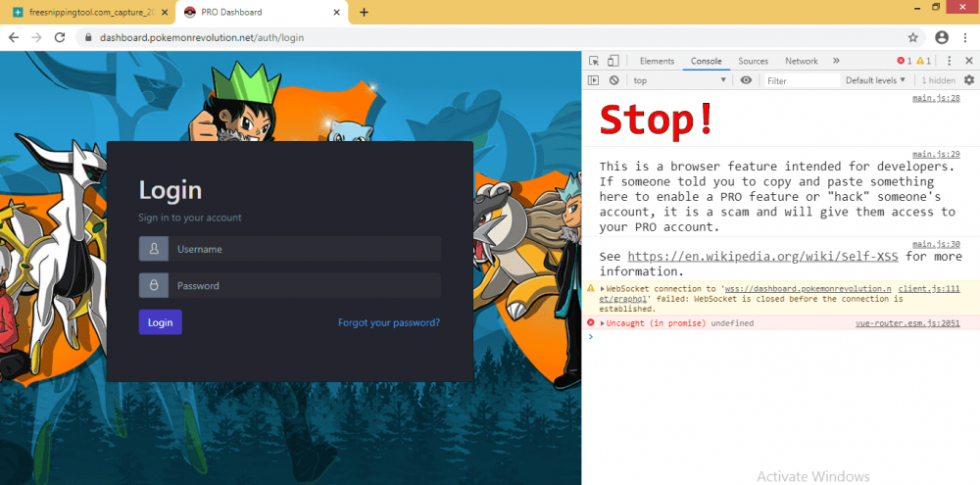Click the console input prompt line

coord(780,337)
